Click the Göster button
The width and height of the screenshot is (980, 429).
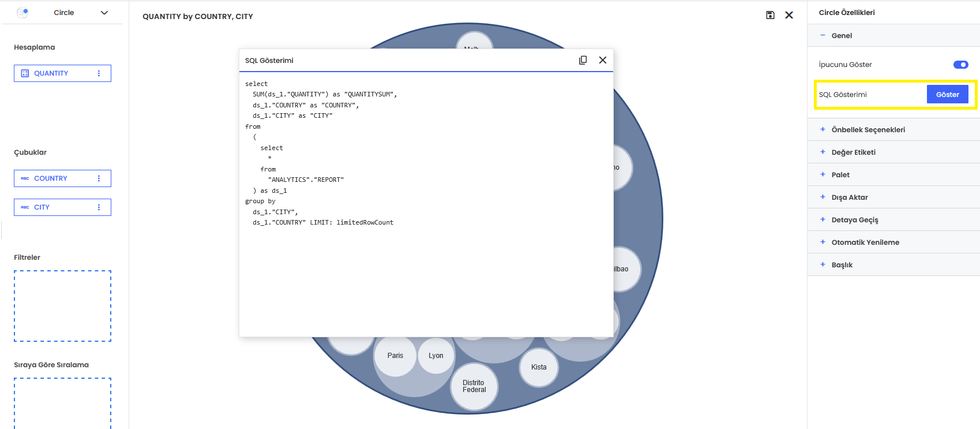pos(947,95)
